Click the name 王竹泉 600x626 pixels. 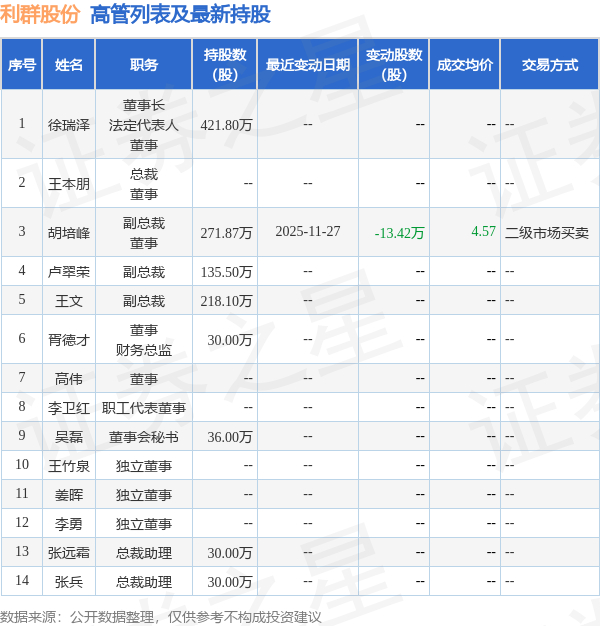pos(69,466)
